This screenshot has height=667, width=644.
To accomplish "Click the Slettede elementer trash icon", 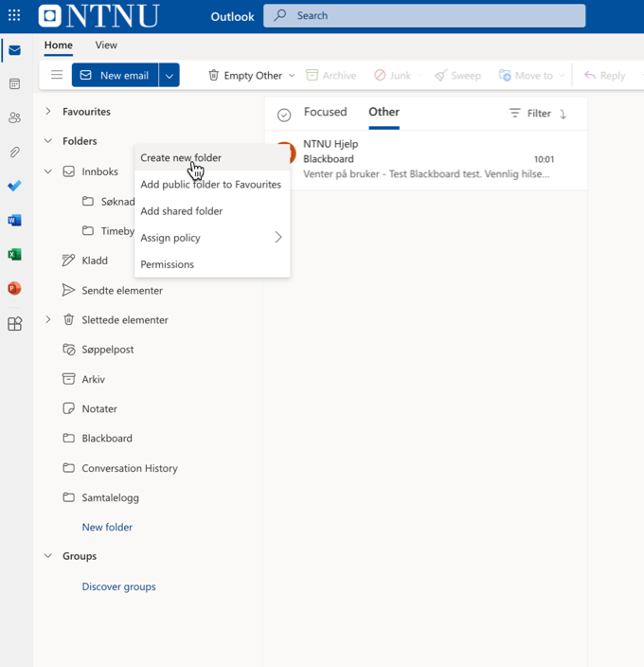I will [68, 319].
